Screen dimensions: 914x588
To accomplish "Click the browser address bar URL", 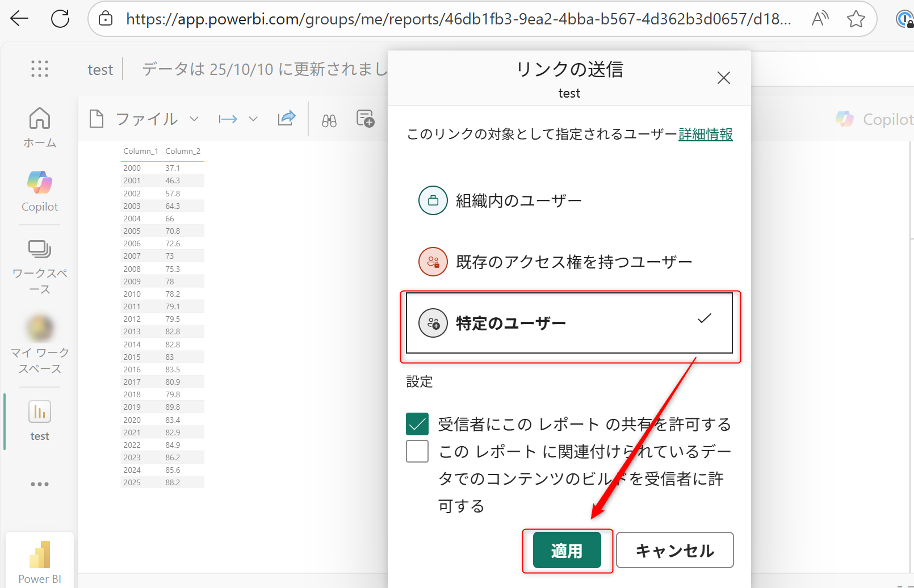I will [x=458, y=19].
